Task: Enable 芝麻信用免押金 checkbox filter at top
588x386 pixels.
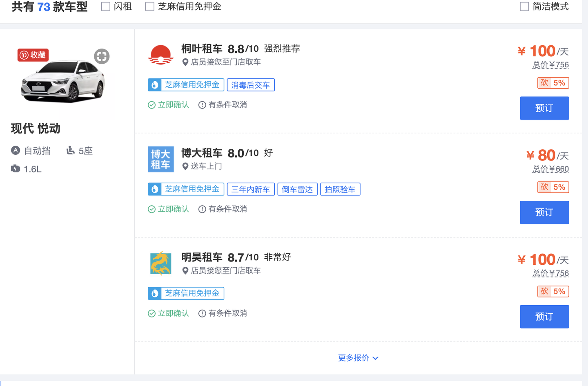Action: tap(150, 7)
